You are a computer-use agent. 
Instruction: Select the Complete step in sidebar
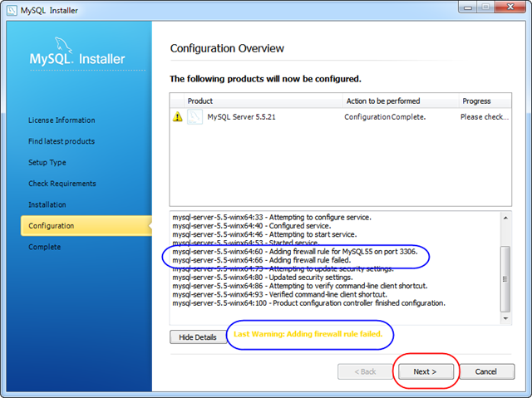tap(44, 247)
